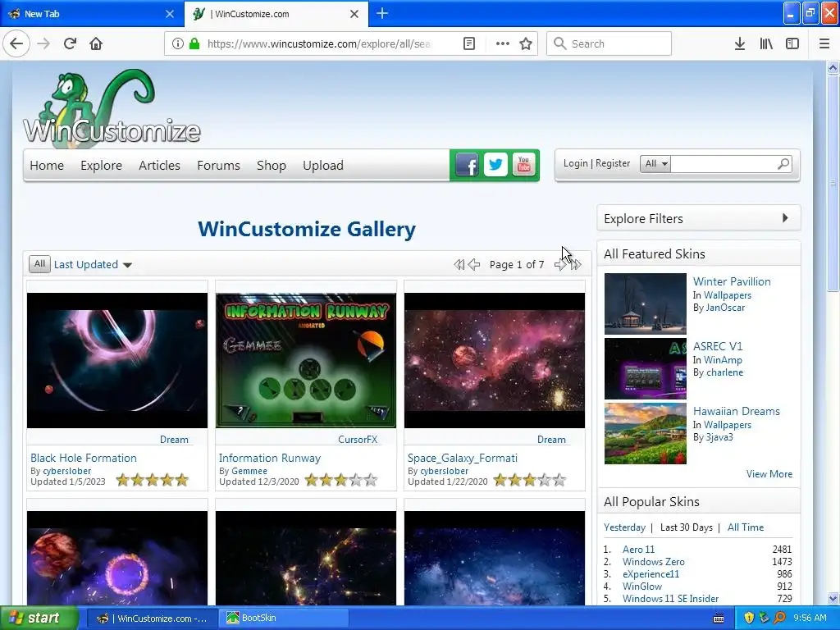The height and width of the screenshot is (630, 840).
Task: Open Information Runway skin link
Action: point(269,458)
